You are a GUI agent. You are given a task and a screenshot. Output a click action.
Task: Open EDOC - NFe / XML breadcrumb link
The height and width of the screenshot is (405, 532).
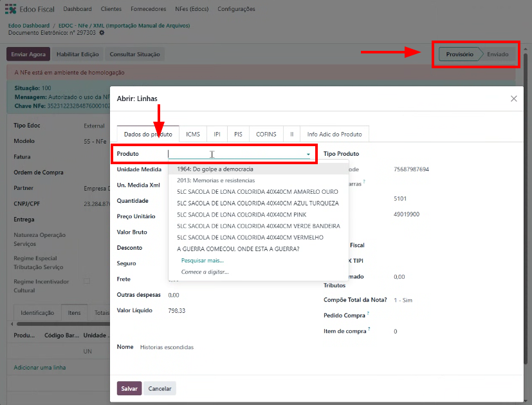point(124,26)
